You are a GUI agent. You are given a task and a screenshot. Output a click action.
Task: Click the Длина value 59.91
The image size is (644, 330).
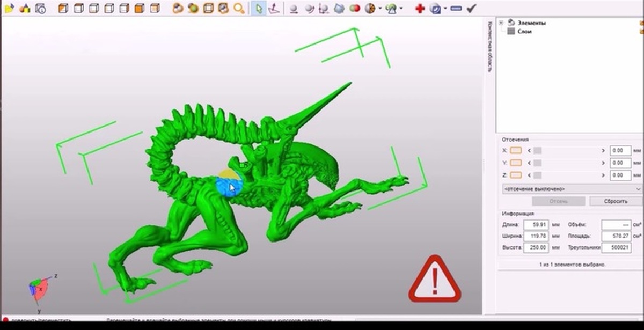[x=535, y=225]
